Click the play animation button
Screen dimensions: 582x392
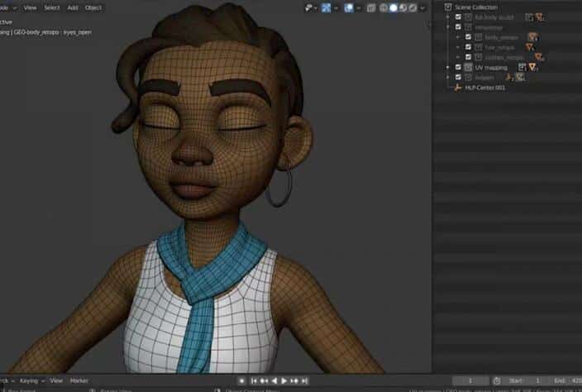(x=284, y=380)
